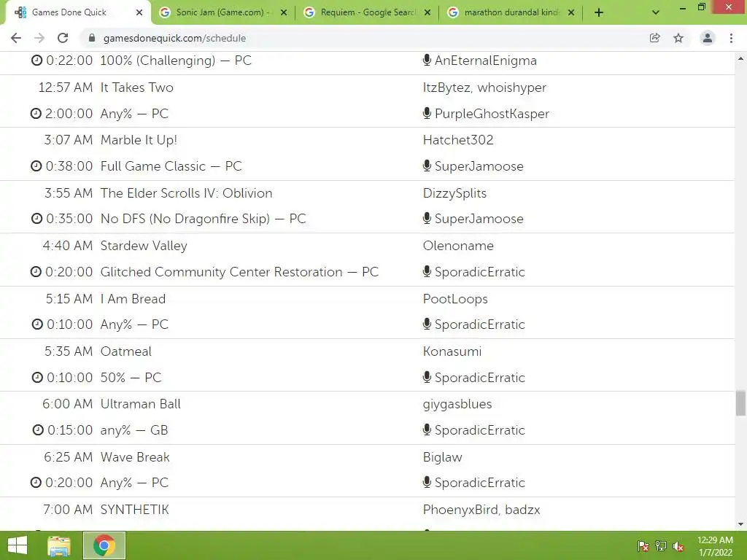The image size is (747, 560).
Task: Close the Games Done Quick tab
Action: click(x=139, y=13)
